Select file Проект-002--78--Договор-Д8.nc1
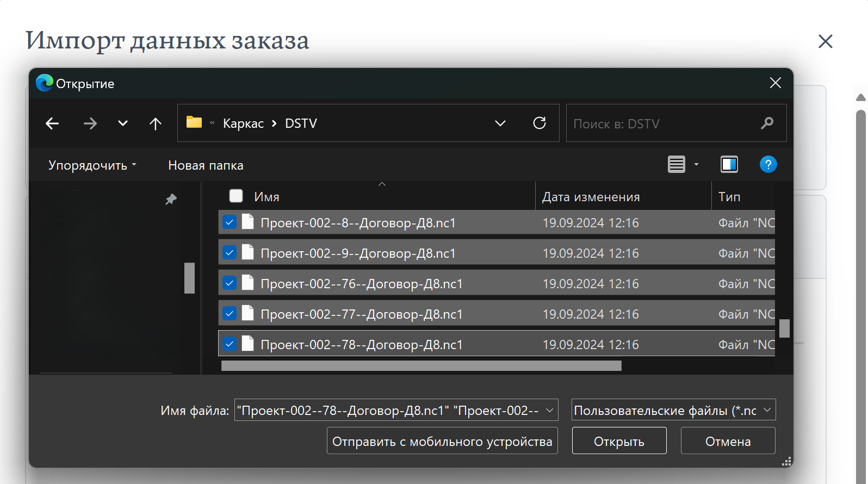 pos(362,345)
